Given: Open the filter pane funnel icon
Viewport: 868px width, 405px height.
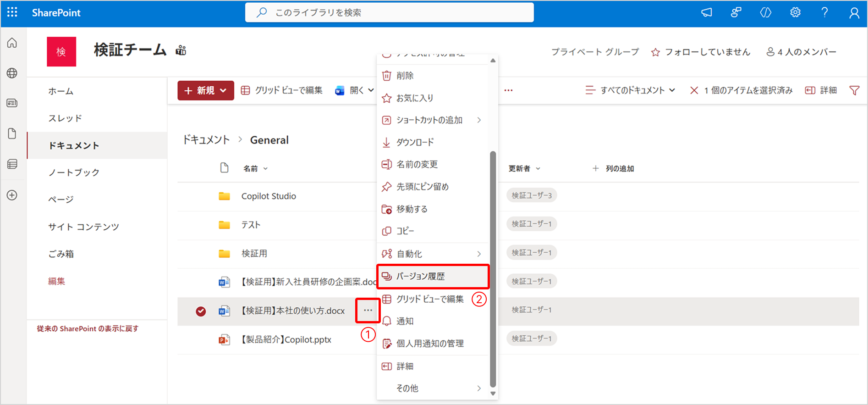Looking at the screenshot, I should coord(854,90).
